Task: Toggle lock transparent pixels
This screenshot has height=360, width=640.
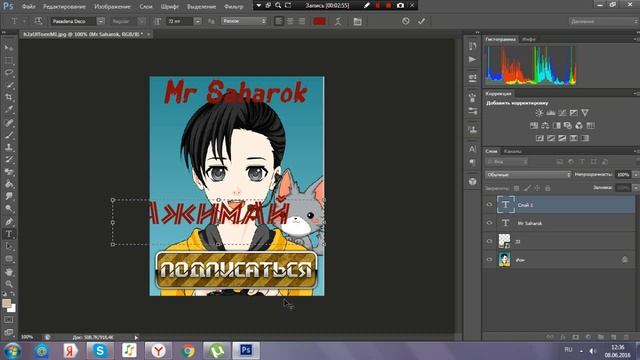Action: [x=516, y=188]
